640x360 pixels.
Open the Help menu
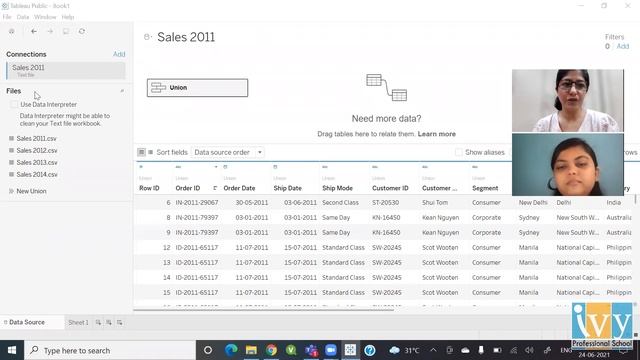pyautogui.click(x=68, y=17)
